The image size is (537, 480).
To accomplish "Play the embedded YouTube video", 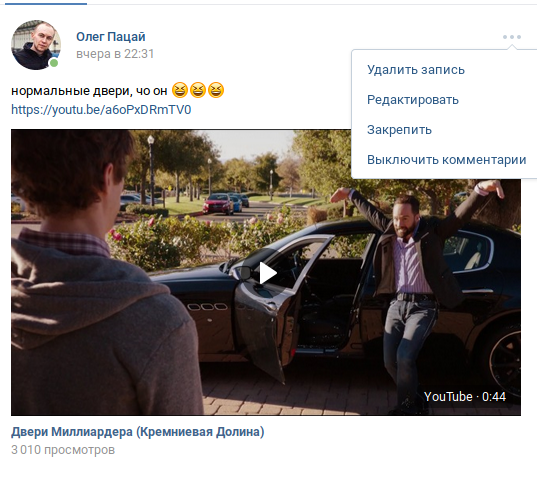I will click(x=267, y=273).
